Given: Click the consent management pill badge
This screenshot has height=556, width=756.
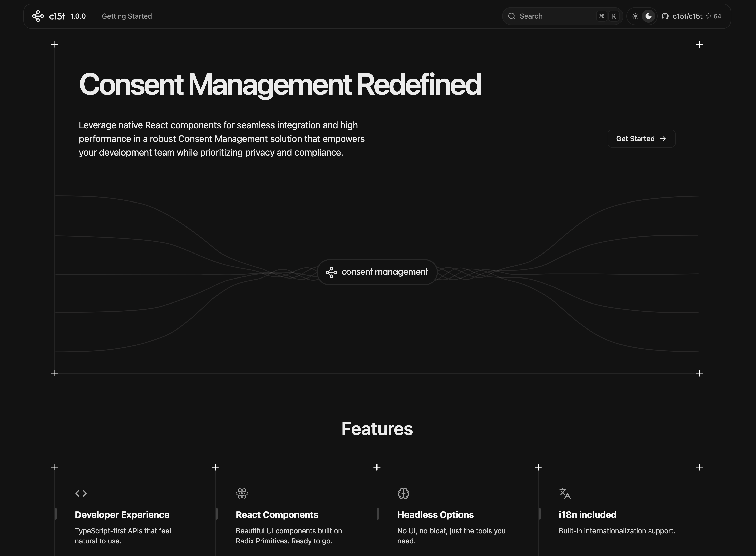Looking at the screenshot, I should tap(377, 272).
